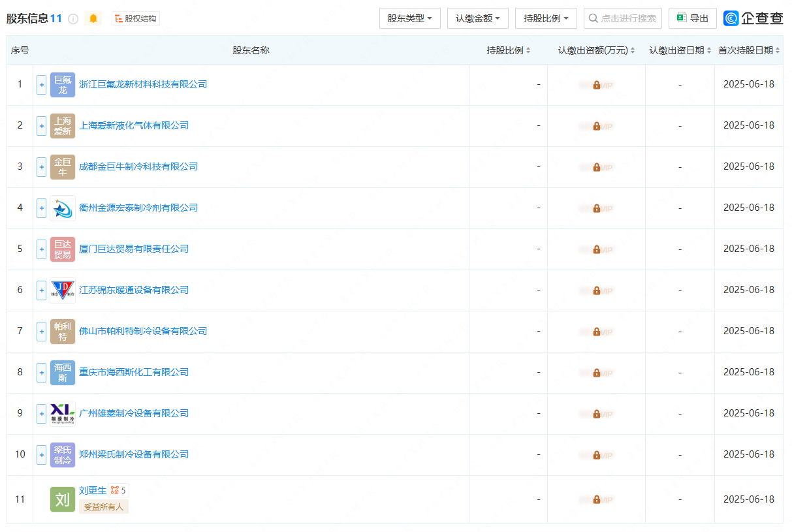Screen dimensions: 792x532
Task: Click the 巨达贸易 company logo
Action: pos(63,249)
